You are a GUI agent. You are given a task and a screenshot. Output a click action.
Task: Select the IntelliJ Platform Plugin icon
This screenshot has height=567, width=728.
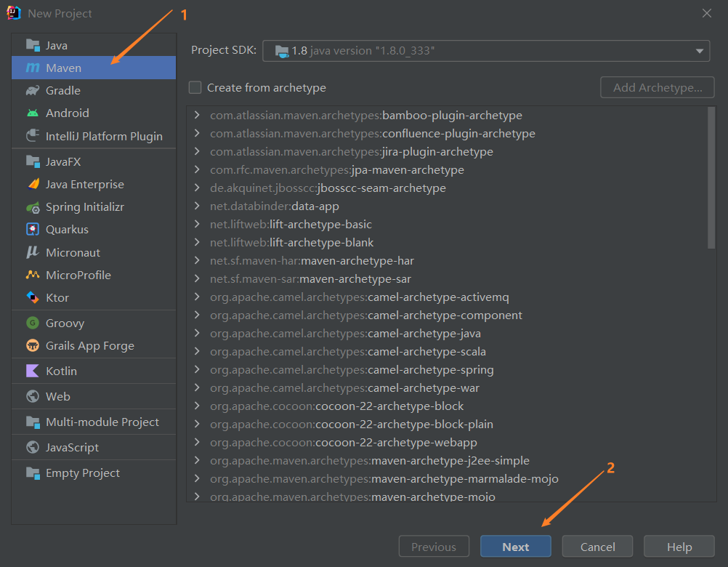tap(33, 136)
